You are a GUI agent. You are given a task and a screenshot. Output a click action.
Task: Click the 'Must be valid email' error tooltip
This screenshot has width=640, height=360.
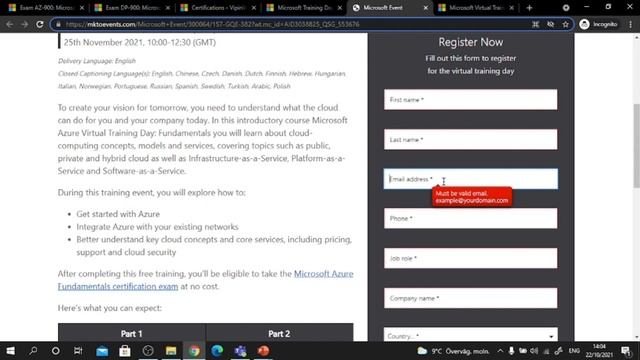click(472, 197)
